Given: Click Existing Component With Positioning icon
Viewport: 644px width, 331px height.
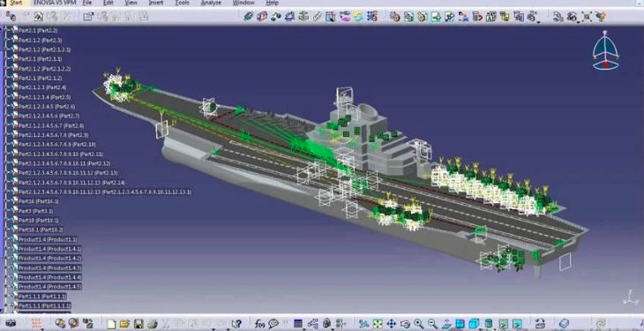Looking at the screenshot, I should [x=450, y=17].
